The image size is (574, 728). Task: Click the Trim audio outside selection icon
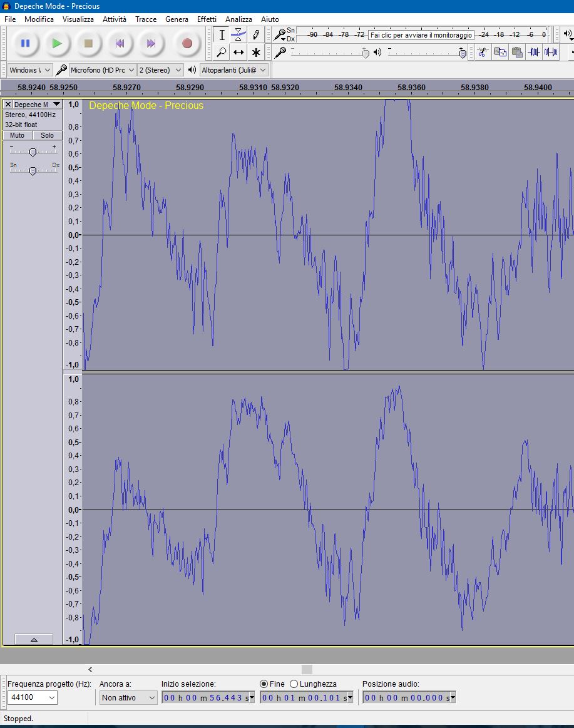click(534, 52)
